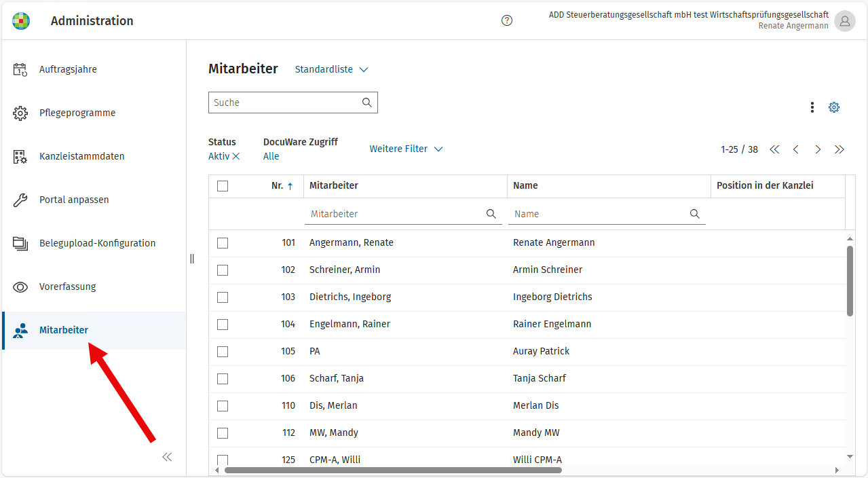Viewport: 868px width, 478px height.
Task: Click the Pflegeprogramme gear icon
Action: pyautogui.click(x=20, y=113)
